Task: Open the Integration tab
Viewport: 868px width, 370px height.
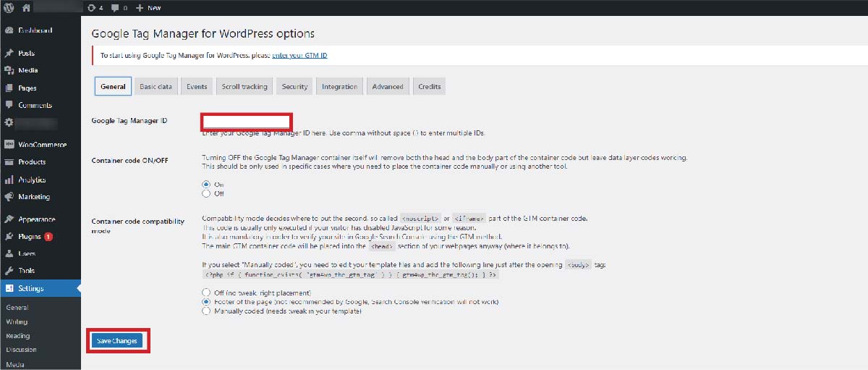Action: (340, 87)
